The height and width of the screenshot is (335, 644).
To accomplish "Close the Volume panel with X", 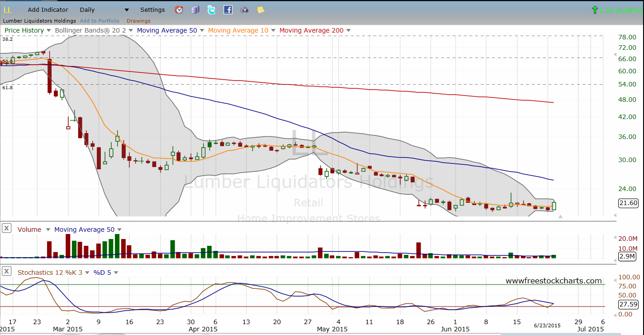I will (7, 229).
